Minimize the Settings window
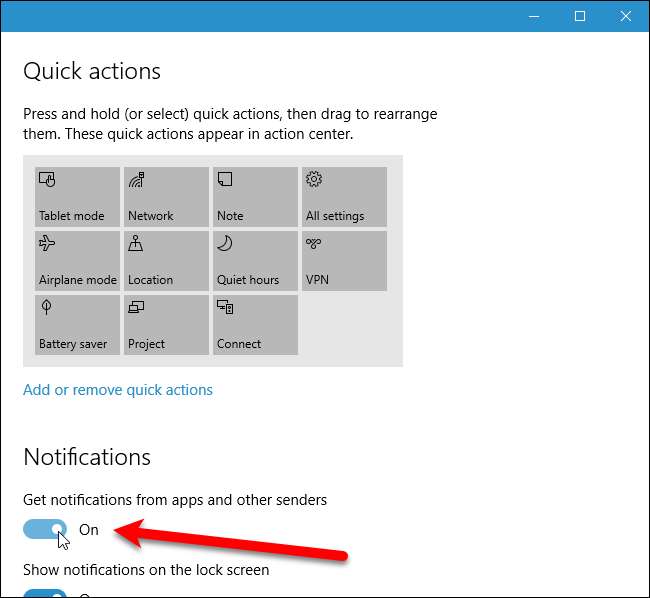 (x=533, y=16)
